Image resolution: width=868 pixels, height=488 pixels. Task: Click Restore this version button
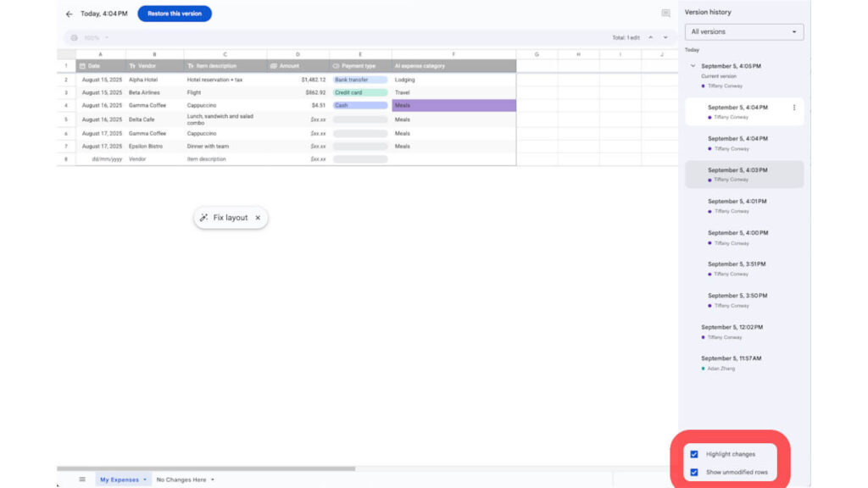tap(175, 14)
